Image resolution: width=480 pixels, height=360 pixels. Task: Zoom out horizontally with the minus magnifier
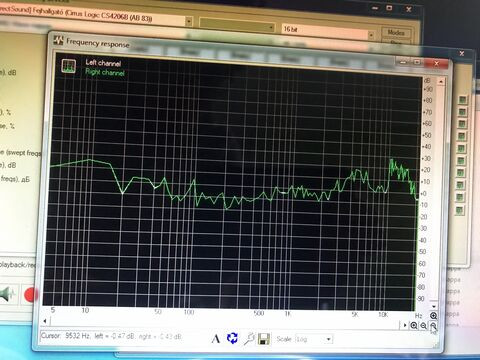(x=423, y=326)
